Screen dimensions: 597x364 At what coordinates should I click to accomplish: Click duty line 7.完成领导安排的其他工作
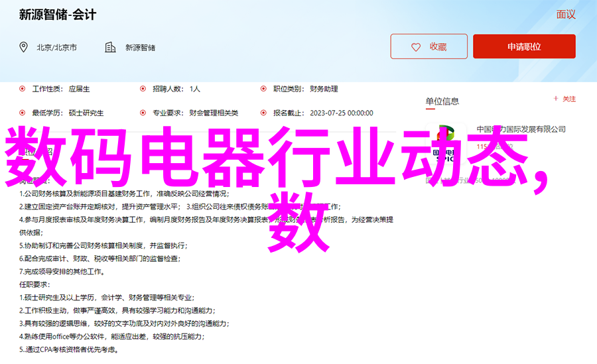[x=62, y=271]
